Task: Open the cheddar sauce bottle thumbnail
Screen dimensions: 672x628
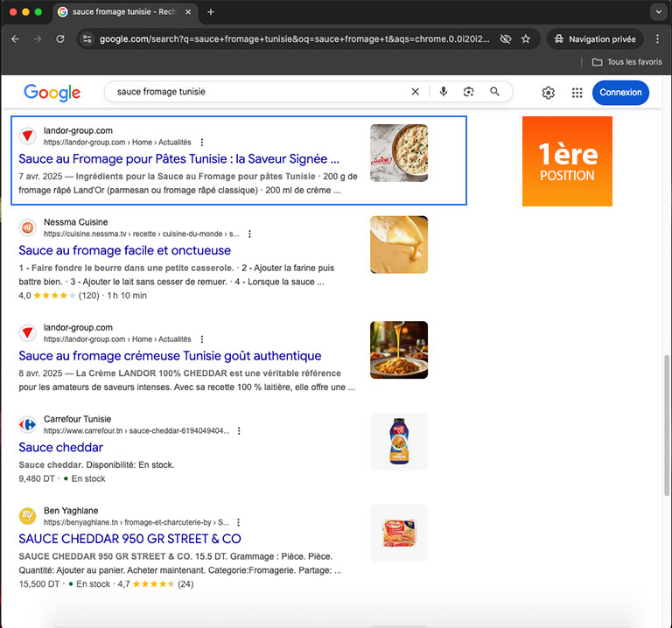Action: point(399,442)
